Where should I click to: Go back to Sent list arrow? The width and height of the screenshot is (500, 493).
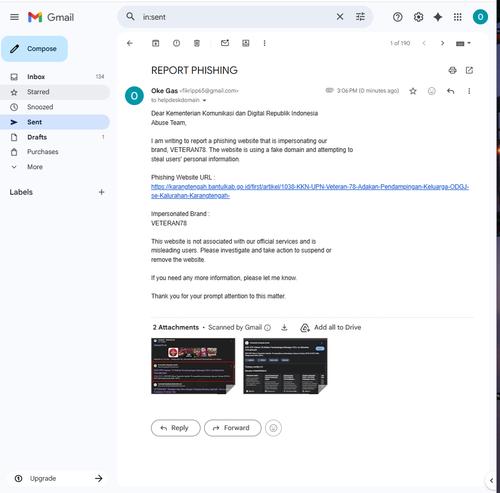tap(130, 43)
